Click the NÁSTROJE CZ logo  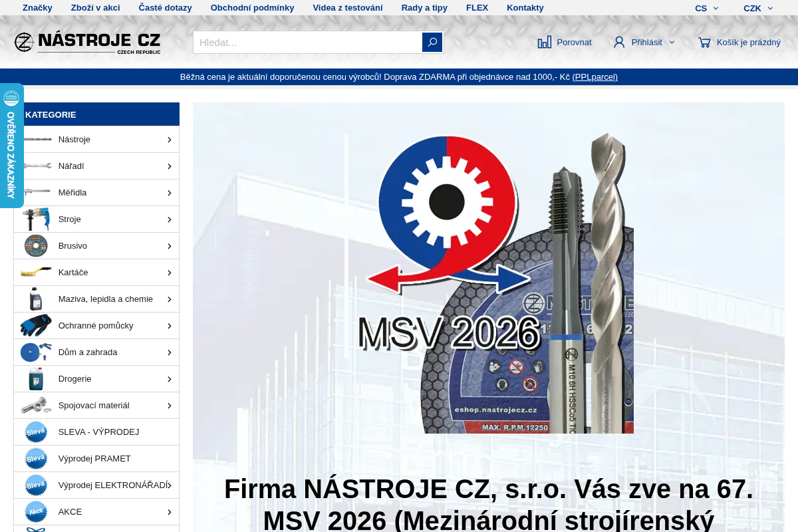click(87, 43)
